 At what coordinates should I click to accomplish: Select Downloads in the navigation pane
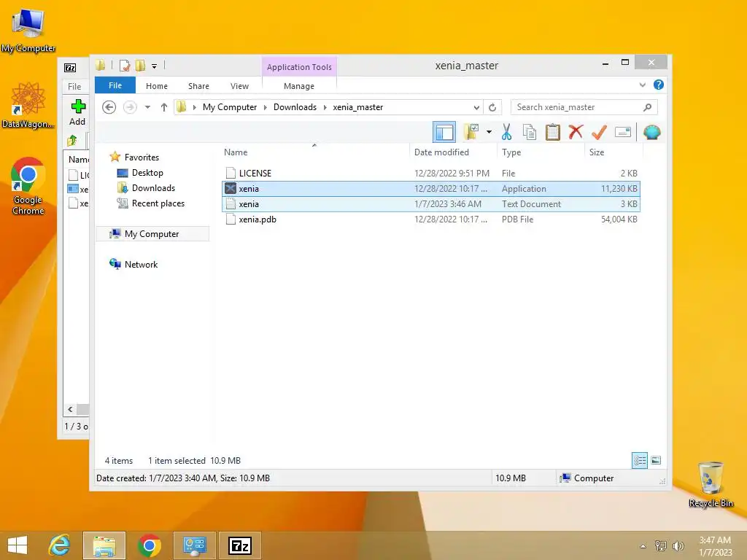coord(153,187)
